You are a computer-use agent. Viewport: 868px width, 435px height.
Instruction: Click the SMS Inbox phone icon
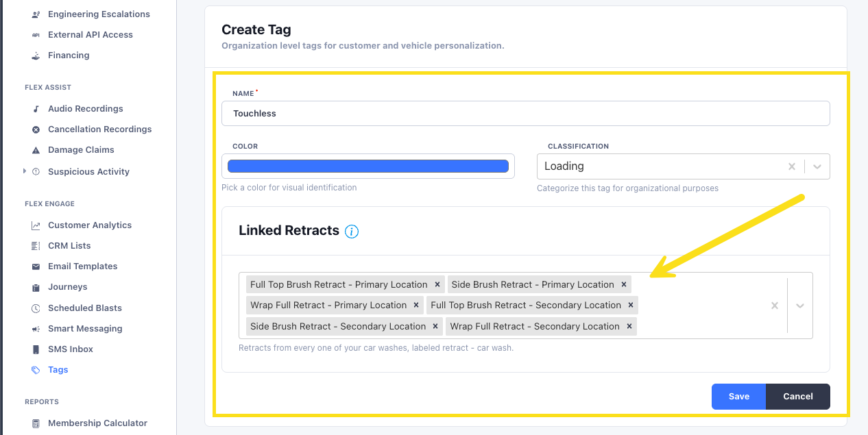point(36,349)
